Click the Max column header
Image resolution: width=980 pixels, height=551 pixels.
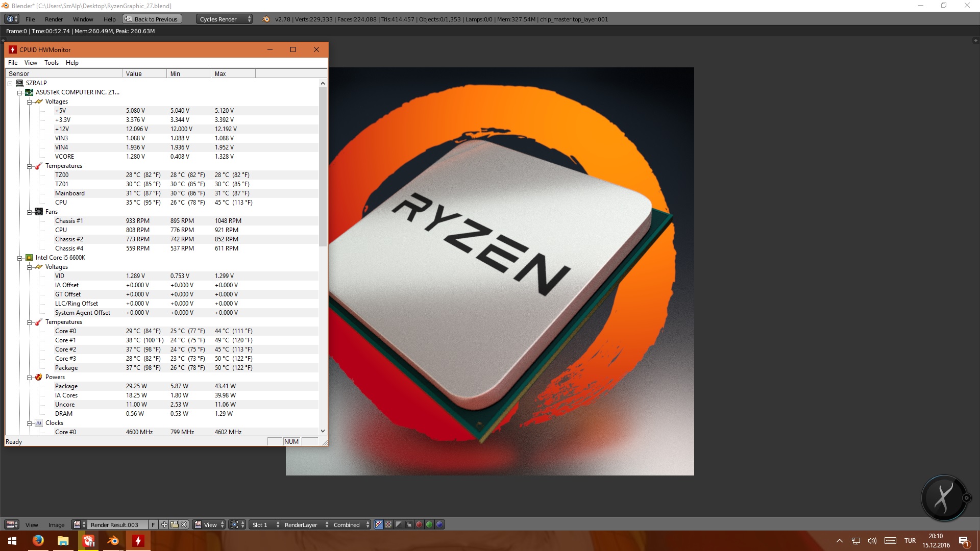tap(233, 73)
